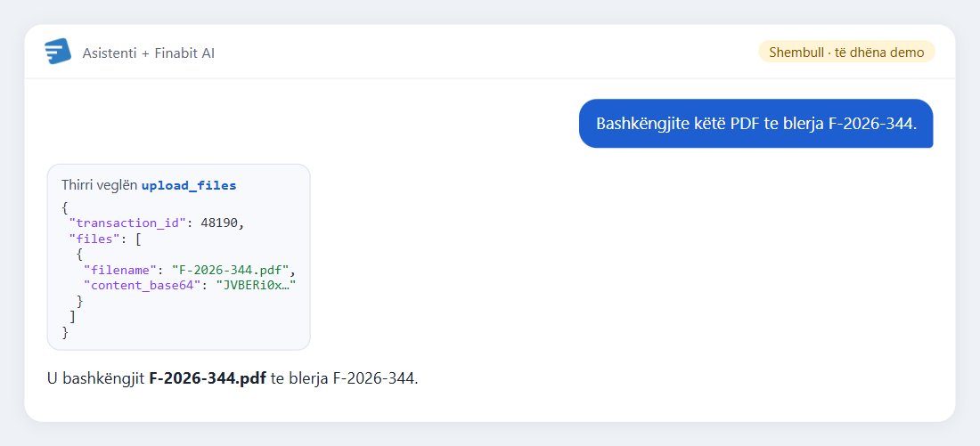Click the bold F-2026-344.pdf in reply
The height and width of the screenshot is (446, 980).
tap(208, 378)
